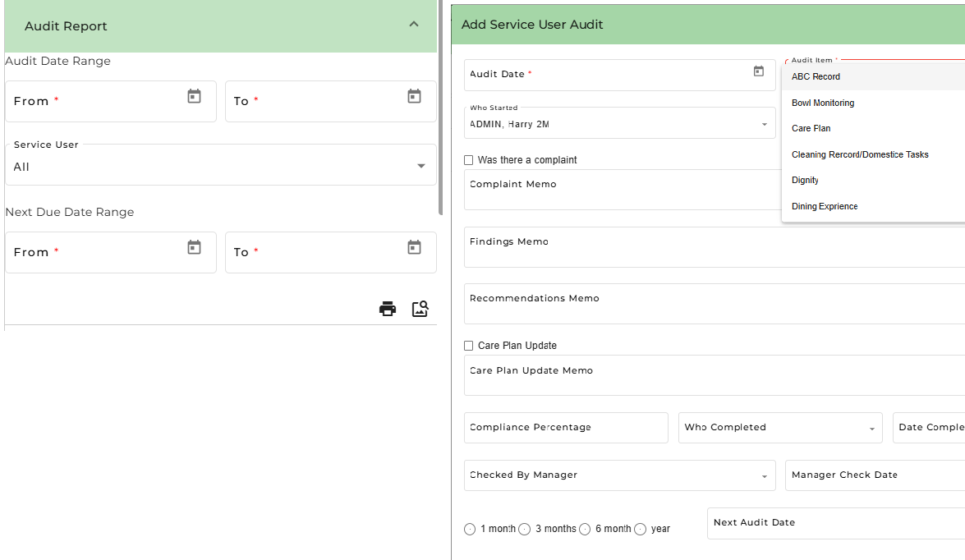Click the Compliance Percentage field
The width and height of the screenshot is (965, 560).
click(566, 428)
